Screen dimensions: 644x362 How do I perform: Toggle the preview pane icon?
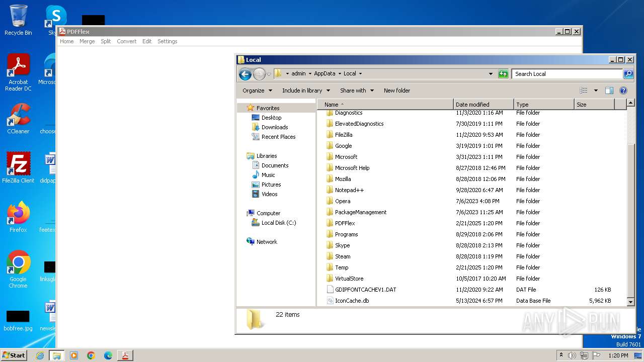609,90
